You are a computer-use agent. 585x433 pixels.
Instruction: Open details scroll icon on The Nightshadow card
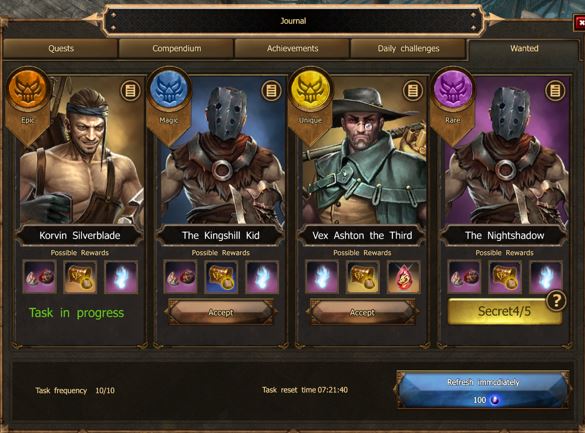point(555,90)
